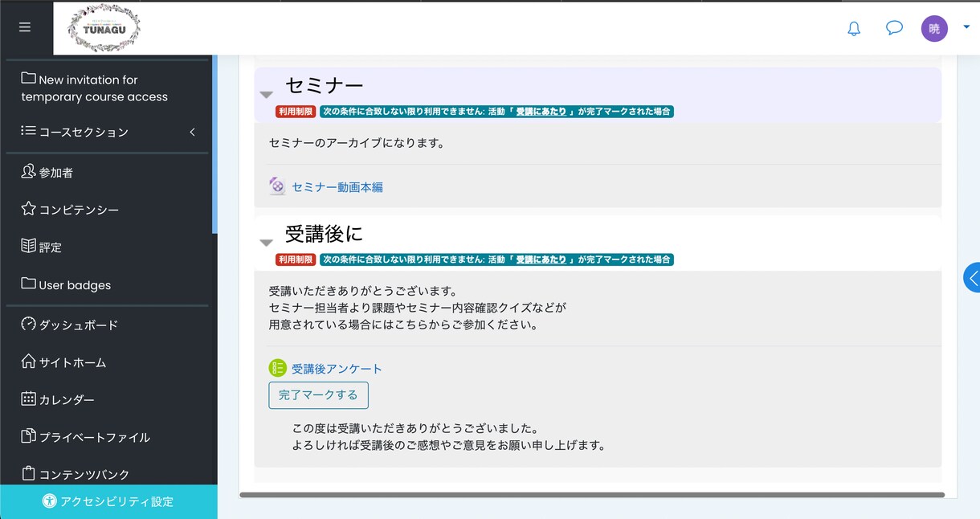This screenshot has height=519, width=980.
Task: Open the blue side drawer tab
Action: (x=972, y=278)
